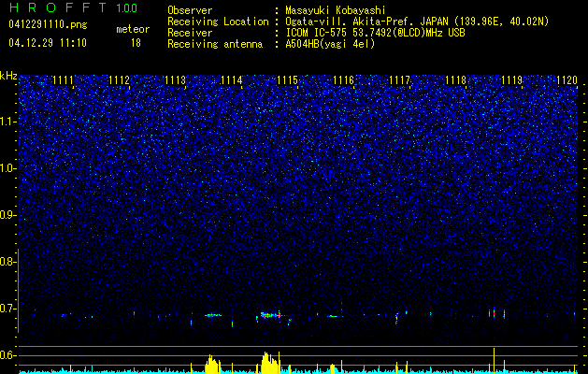The image size is (588, 374).
Task: Click the HROFFT program title
Action: [x=58, y=7]
